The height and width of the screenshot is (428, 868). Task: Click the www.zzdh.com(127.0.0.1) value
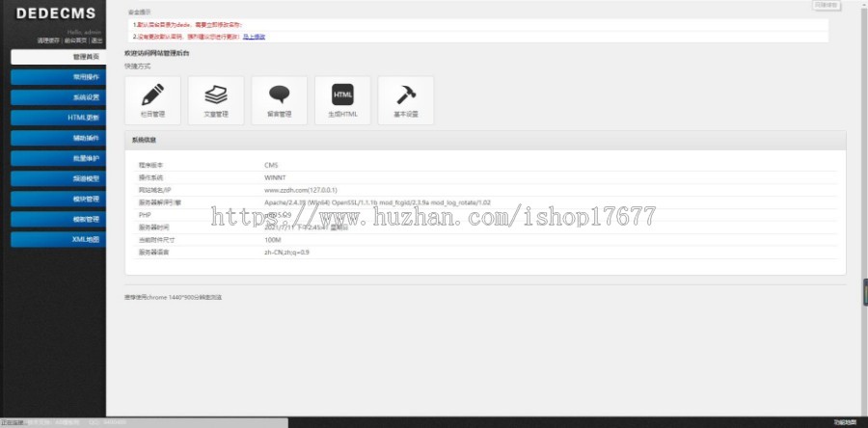301,190
